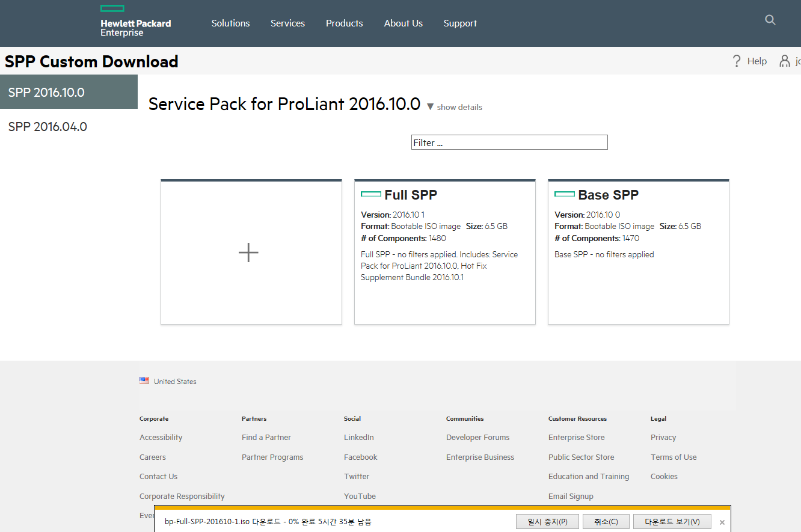
Task: Open the Facebook footer link
Action: point(361,457)
